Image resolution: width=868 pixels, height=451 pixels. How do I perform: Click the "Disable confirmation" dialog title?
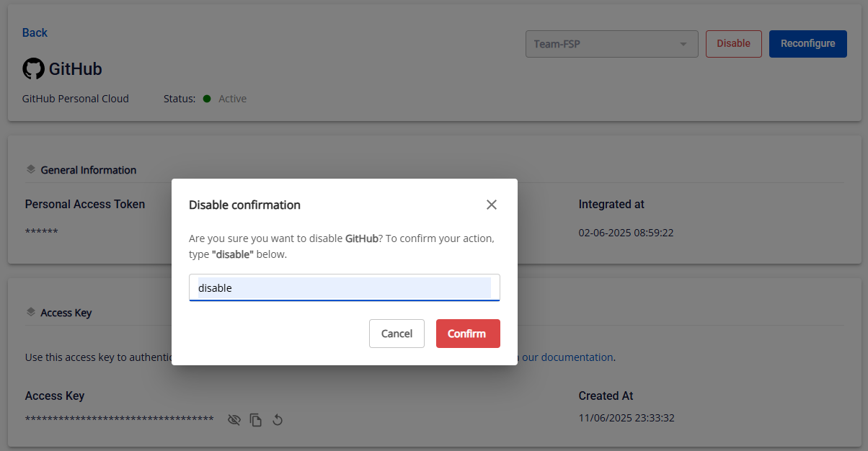click(x=244, y=205)
